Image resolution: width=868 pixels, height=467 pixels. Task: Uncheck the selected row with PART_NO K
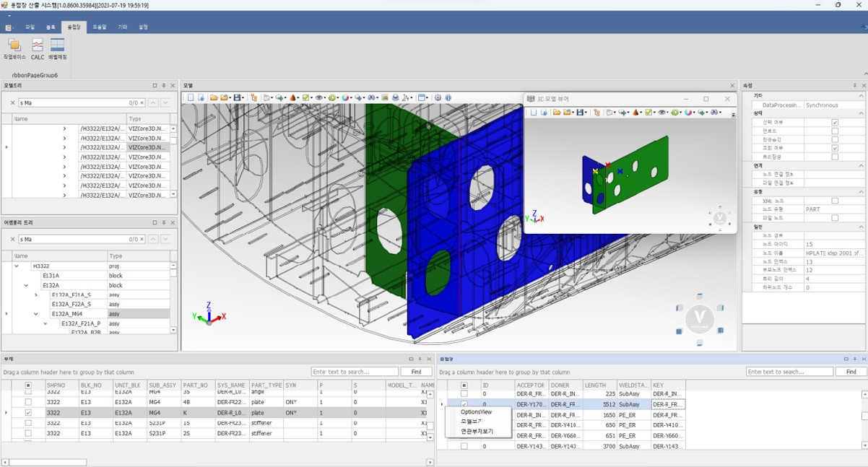point(28,413)
